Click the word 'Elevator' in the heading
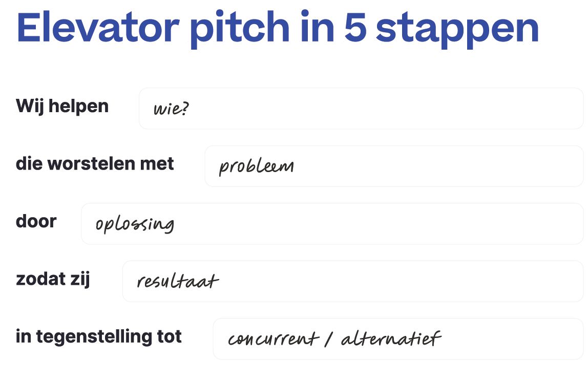Viewport: 588px width, 381px height. [98, 28]
